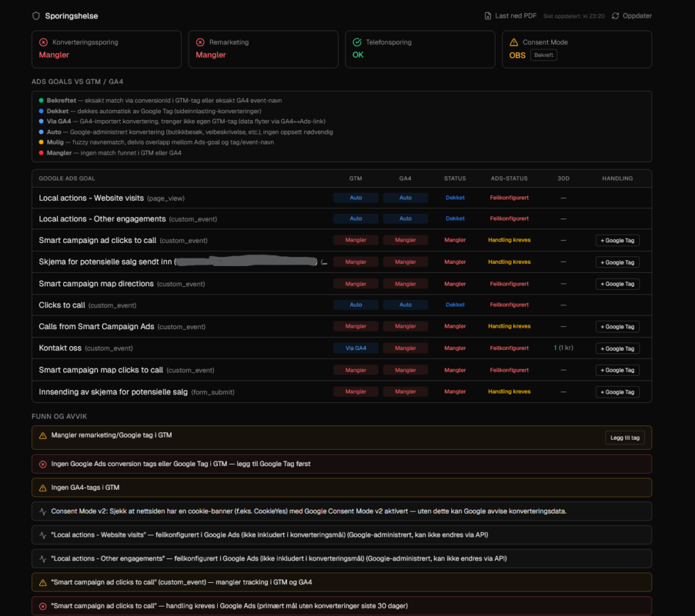695x616 pixels.
Task: Add Google Tag for 'Innsending av skjema' row
Action: (617, 392)
